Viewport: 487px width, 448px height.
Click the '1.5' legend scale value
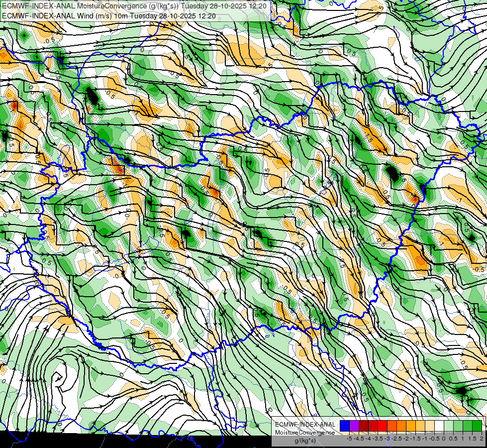[x=472, y=439]
